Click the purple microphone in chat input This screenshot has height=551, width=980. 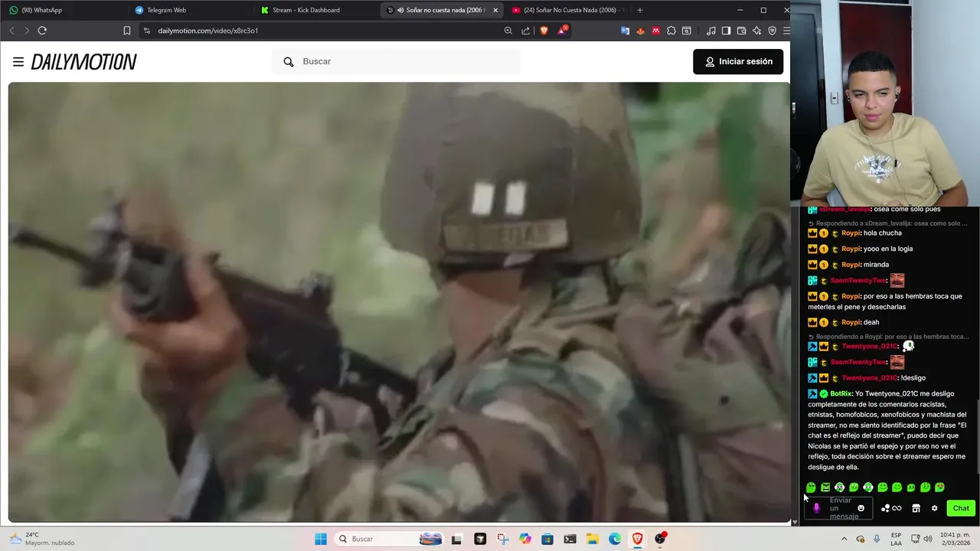tap(816, 508)
